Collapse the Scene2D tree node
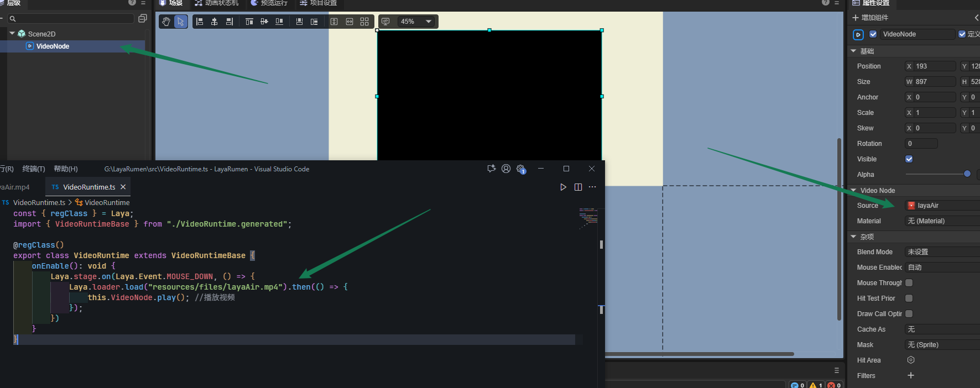Image resolution: width=980 pixels, height=388 pixels. pyautogui.click(x=12, y=34)
